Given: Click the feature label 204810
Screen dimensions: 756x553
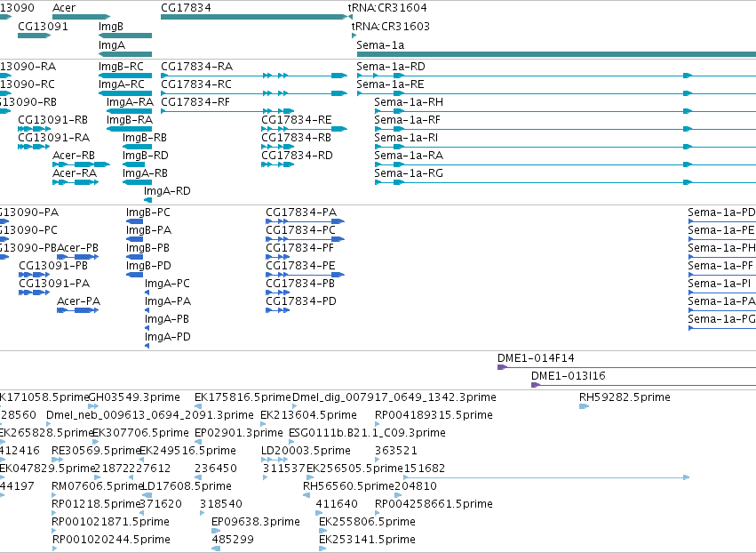Looking at the screenshot, I should tap(416, 486).
